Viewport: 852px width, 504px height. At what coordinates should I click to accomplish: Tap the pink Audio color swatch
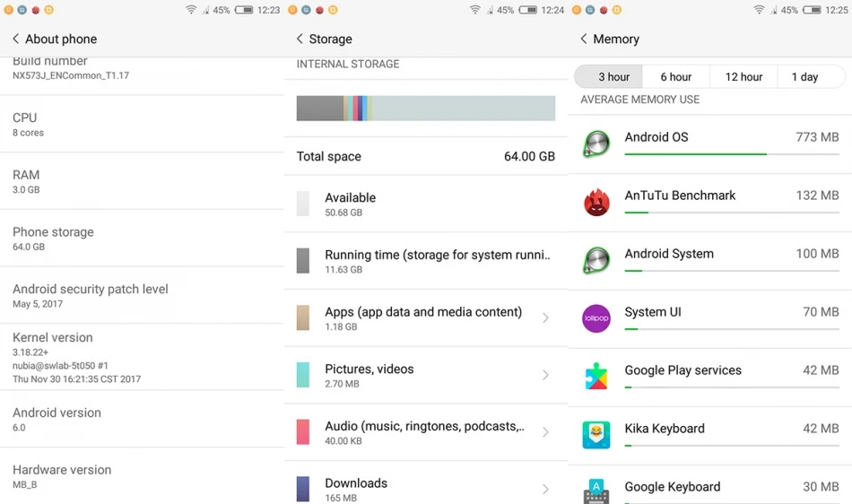pos(302,431)
